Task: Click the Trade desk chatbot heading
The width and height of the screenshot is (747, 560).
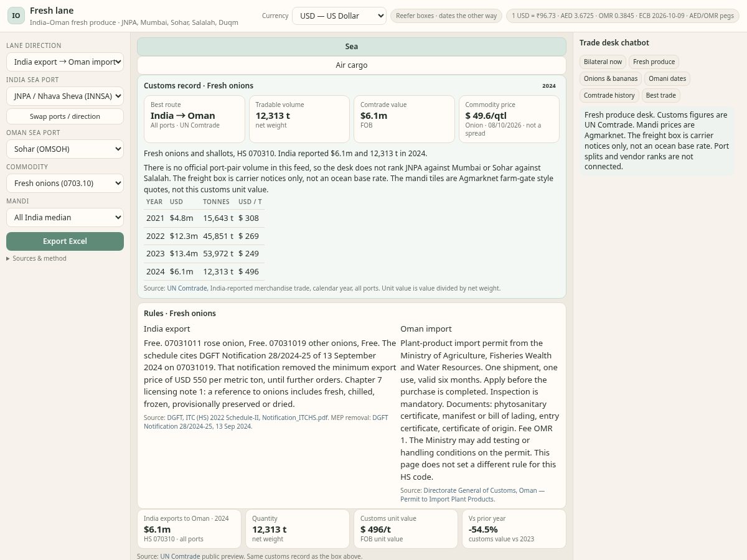Action: 614,43
